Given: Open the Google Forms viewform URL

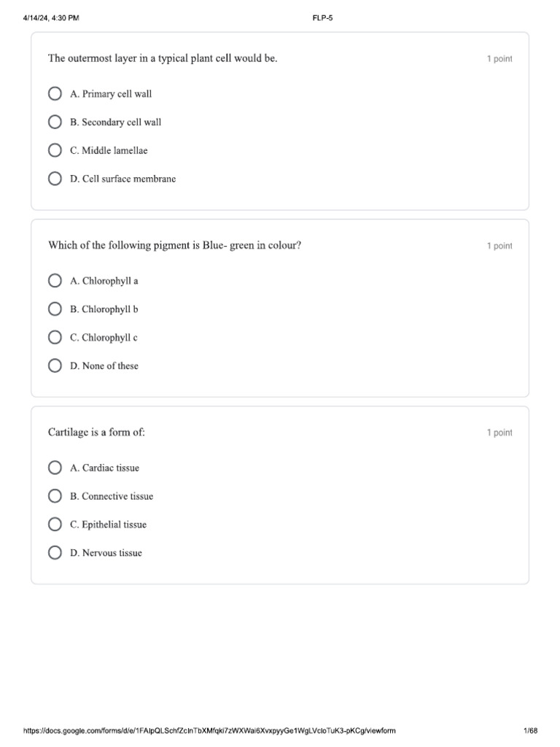Looking at the screenshot, I should point(220,731).
